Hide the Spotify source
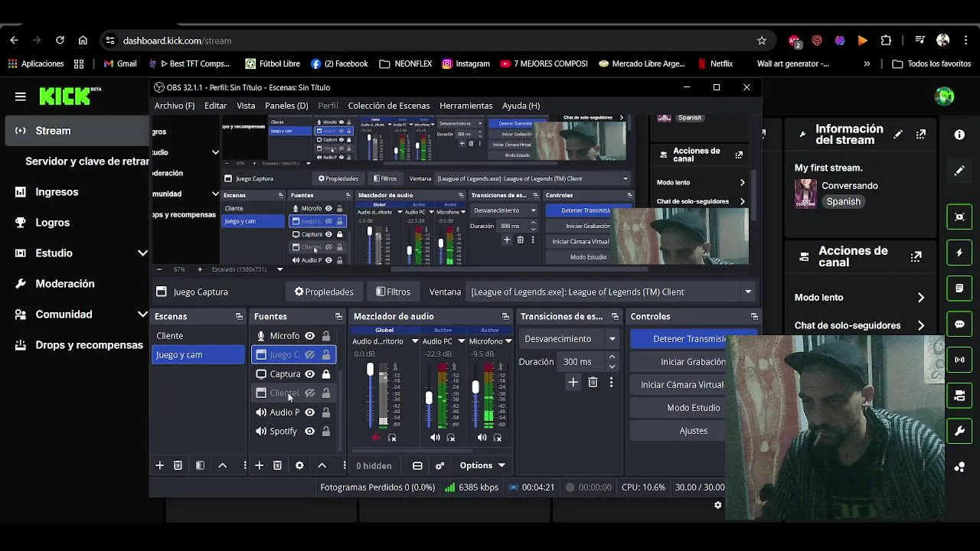This screenshot has height=551, width=980. coord(309,432)
